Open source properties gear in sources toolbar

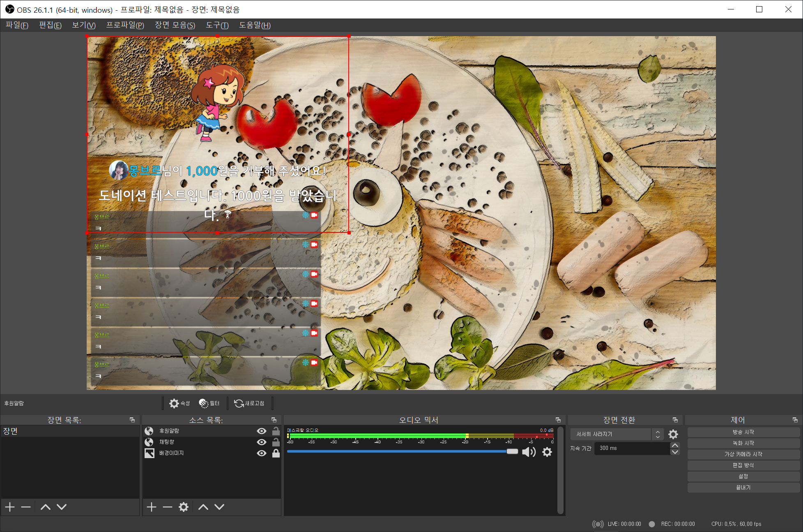(x=184, y=507)
